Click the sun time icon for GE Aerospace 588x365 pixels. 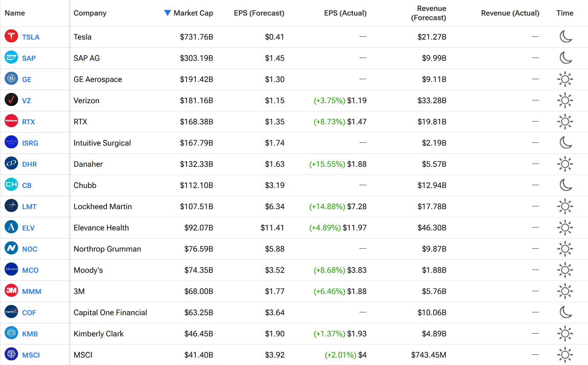565,79
